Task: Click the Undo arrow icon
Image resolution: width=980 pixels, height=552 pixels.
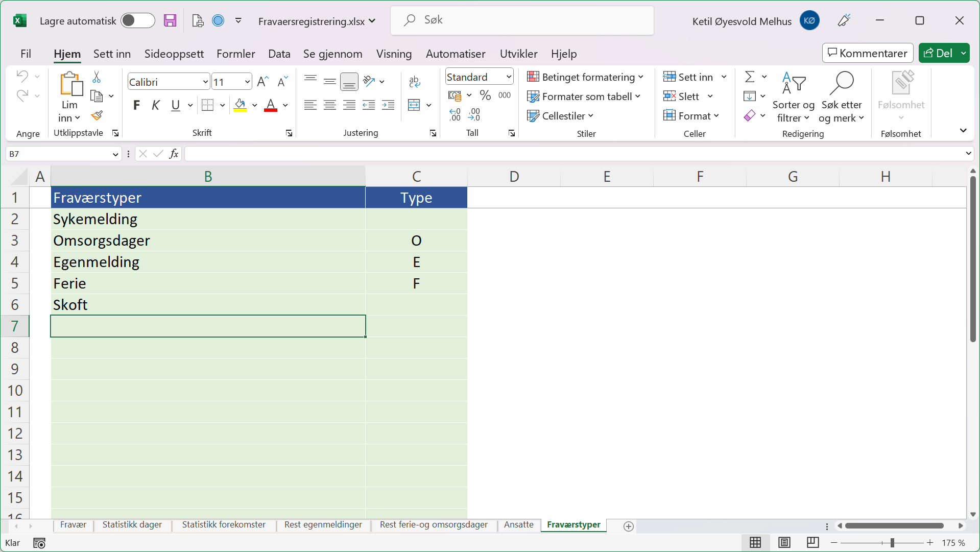Action: [22, 77]
